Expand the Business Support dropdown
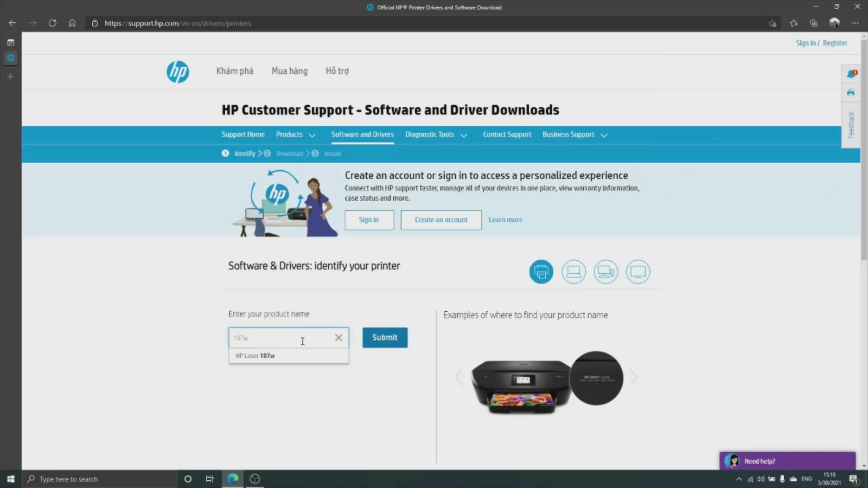 pos(575,134)
